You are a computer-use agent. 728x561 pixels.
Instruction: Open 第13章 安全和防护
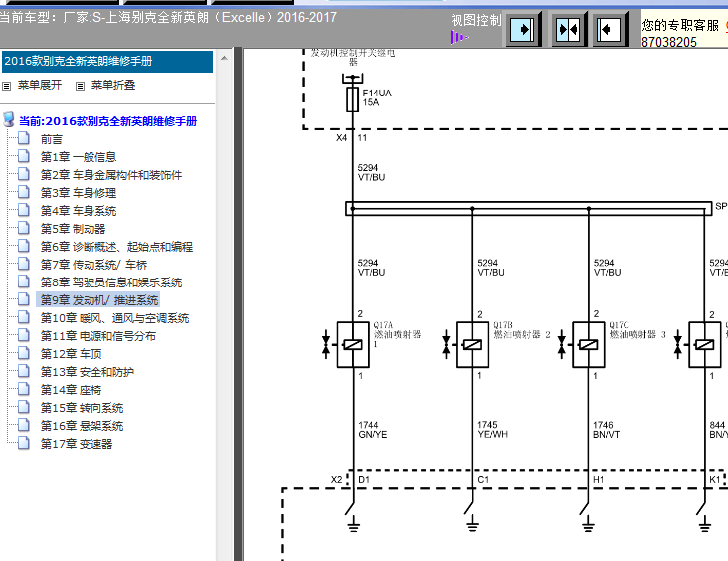point(88,372)
